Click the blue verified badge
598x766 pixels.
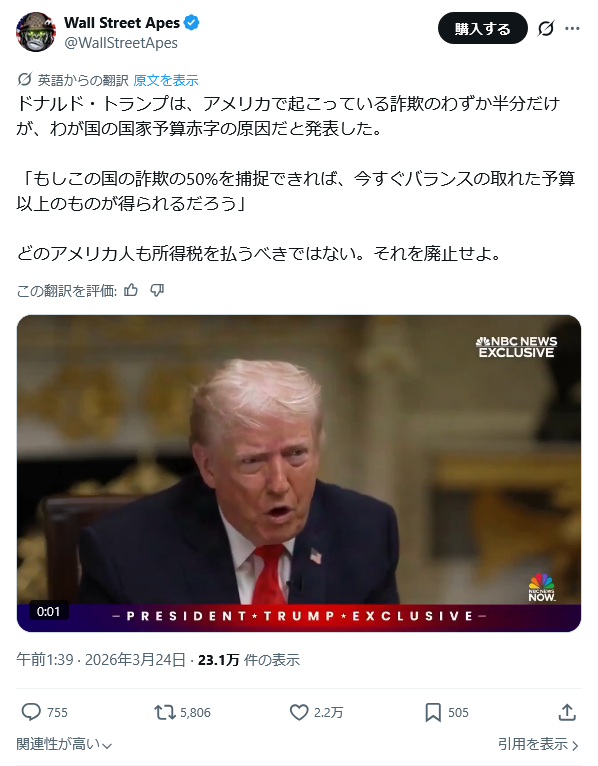[191, 22]
